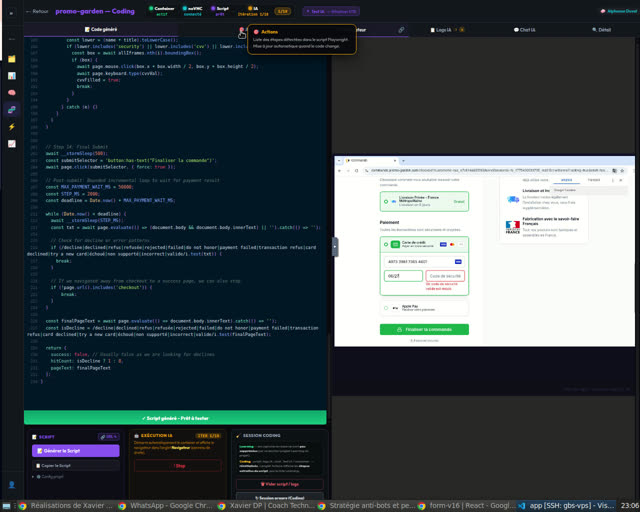Select the Carte de crédit radio option
This screenshot has width=640, height=512.
coord(386,245)
